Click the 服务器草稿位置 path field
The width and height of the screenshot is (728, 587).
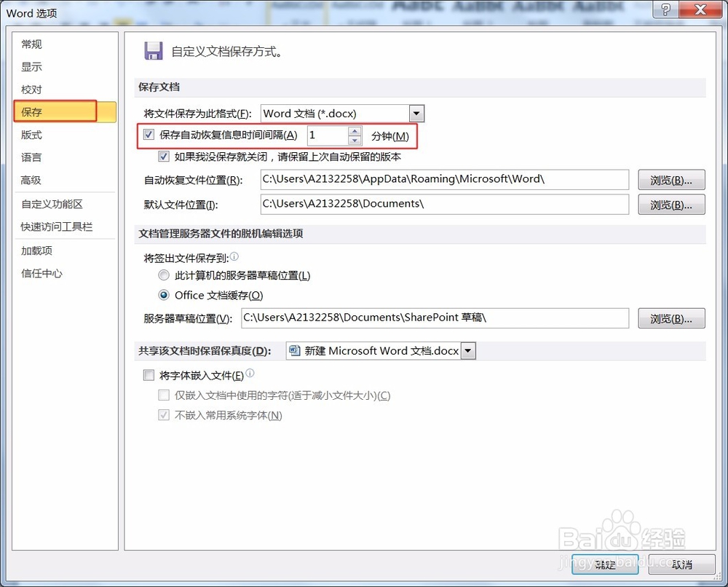point(435,318)
